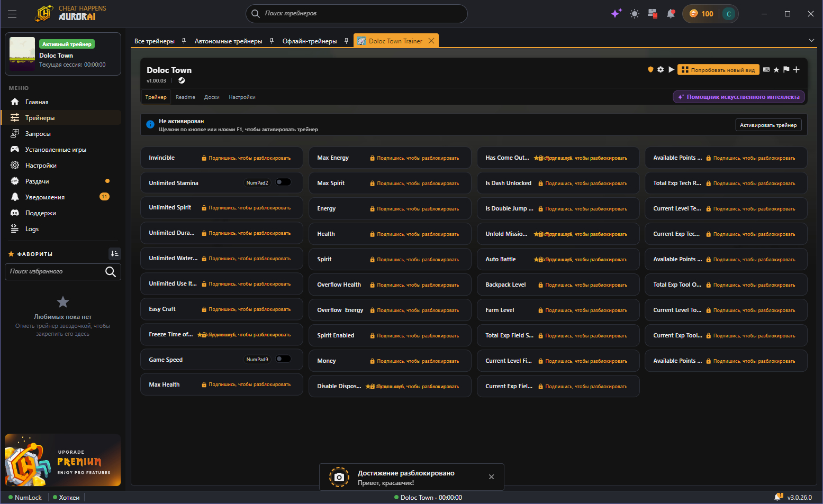The width and height of the screenshot is (823, 504).
Task: Switch to Все трейнеры tab
Action: (x=154, y=41)
